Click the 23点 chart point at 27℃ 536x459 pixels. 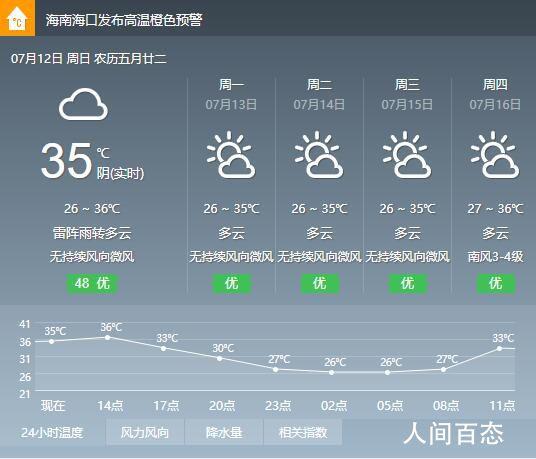(276, 369)
